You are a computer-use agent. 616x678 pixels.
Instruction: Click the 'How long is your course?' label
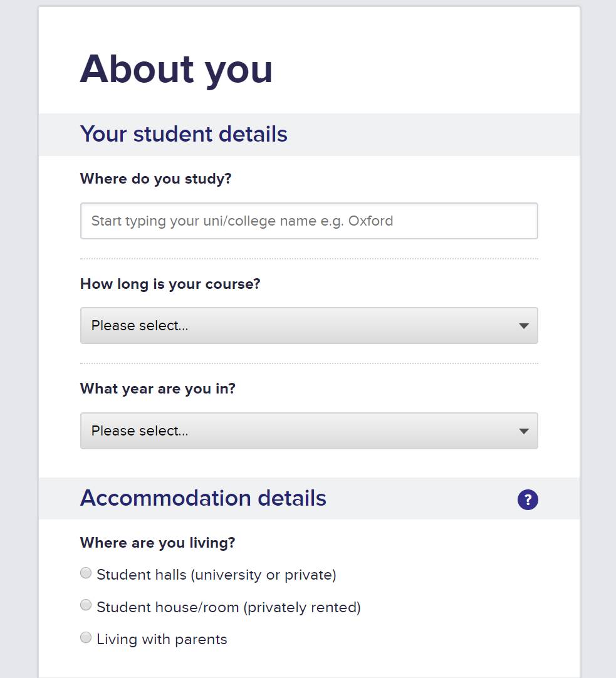[x=170, y=284]
